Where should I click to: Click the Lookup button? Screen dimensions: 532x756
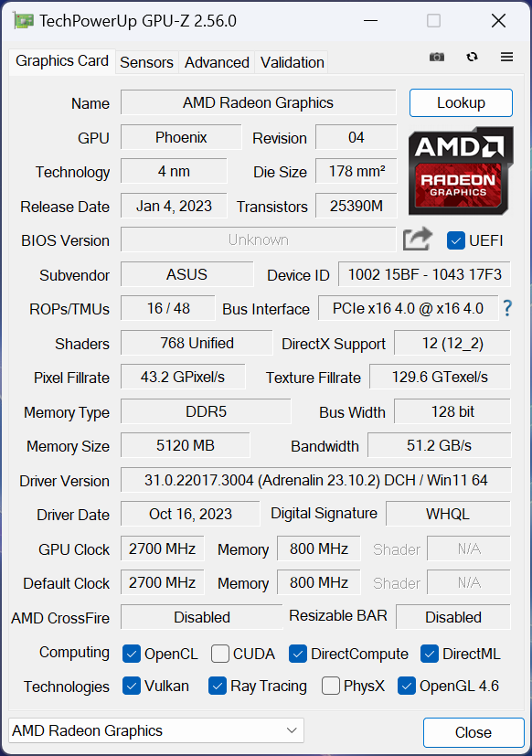pyautogui.click(x=461, y=102)
